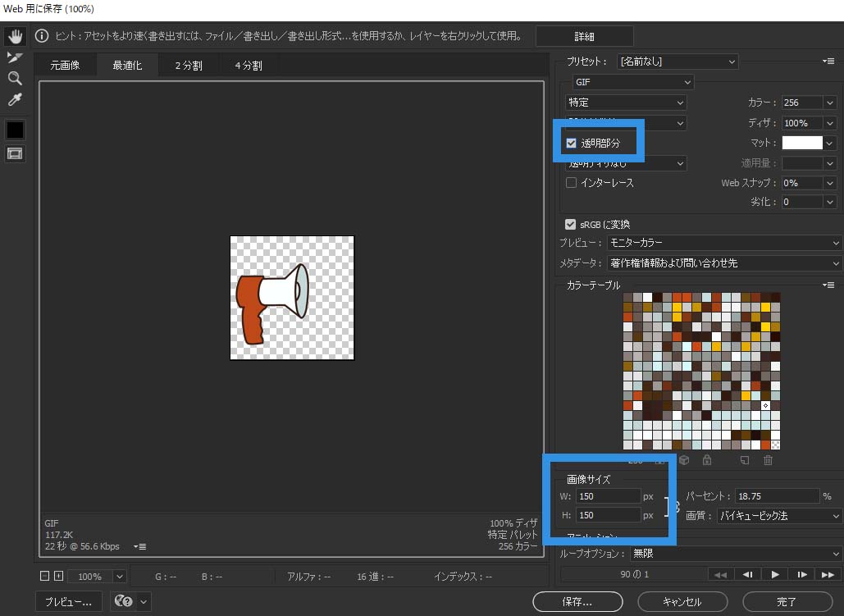
Task: Open the ループオプション dropdown
Action: 735,554
